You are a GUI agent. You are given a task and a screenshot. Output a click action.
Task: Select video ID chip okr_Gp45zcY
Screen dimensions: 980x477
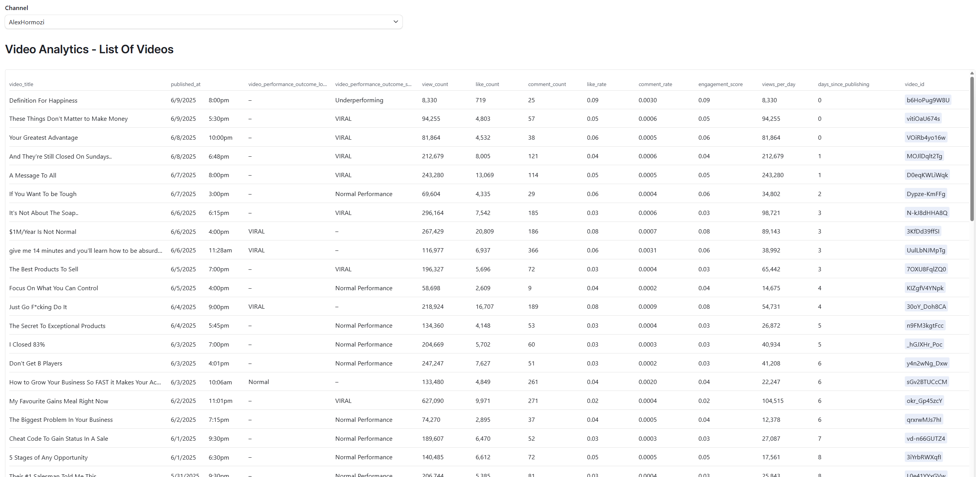[x=924, y=401]
